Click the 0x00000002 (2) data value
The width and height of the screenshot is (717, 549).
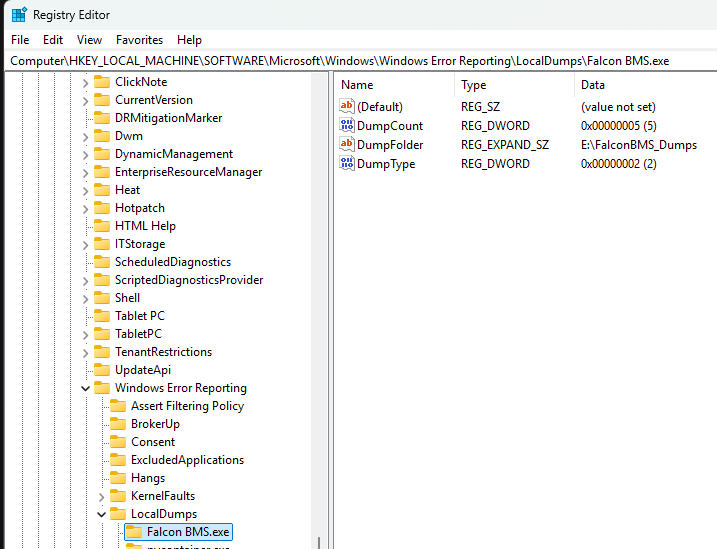click(x=618, y=164)
